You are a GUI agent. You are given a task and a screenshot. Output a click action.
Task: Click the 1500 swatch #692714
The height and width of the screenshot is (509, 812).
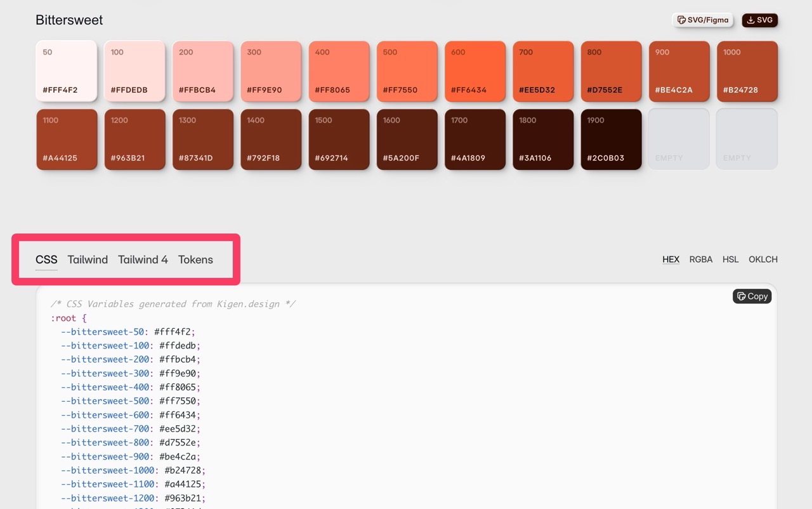coord(339,140)
